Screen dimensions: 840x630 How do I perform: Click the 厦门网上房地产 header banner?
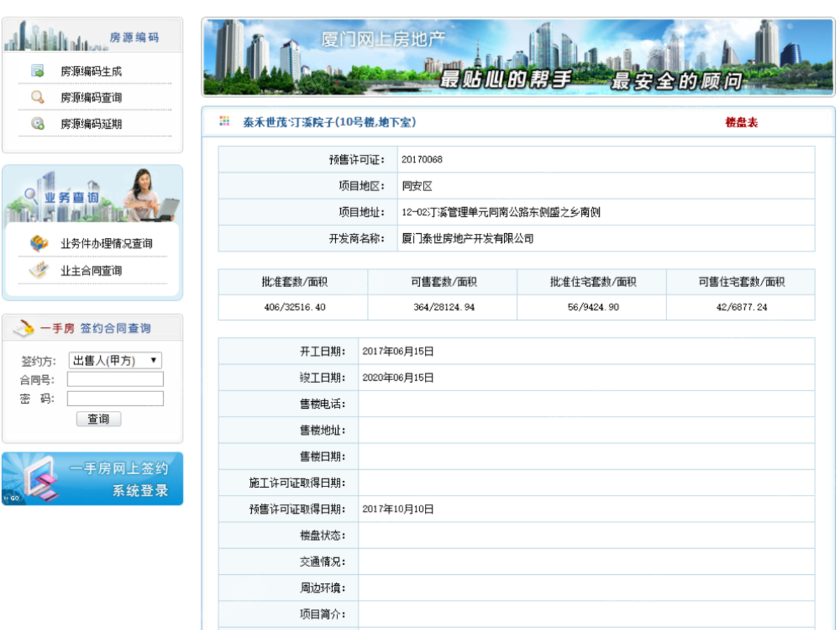tap(518, 57)
